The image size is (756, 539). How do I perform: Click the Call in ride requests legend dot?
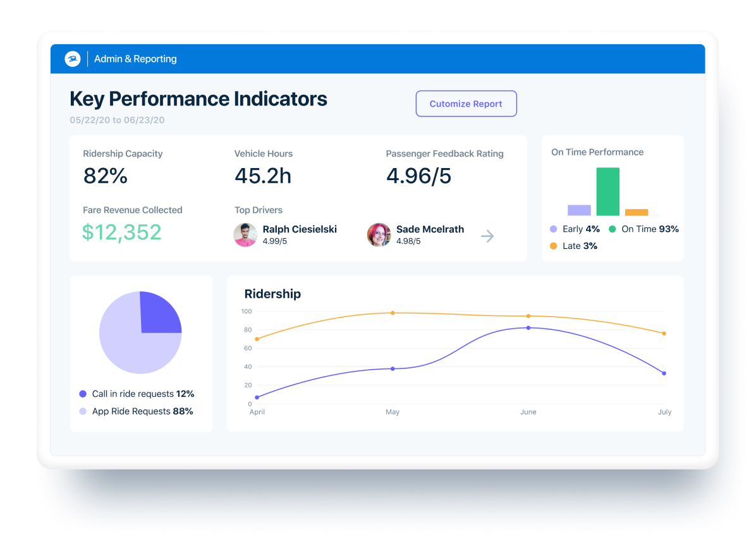(x=83, y=394)
